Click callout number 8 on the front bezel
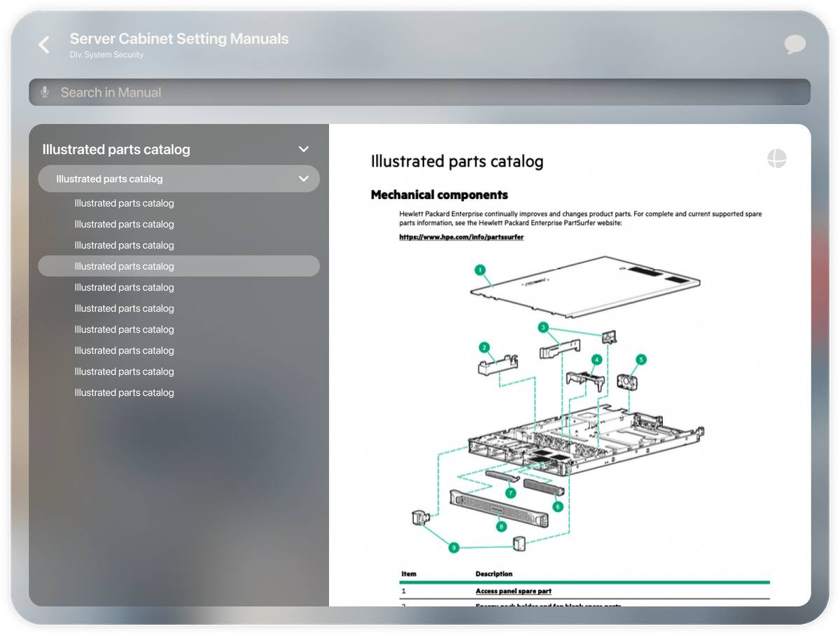The image size is (840, 636). pyautogui.click(x=501, y=526)
